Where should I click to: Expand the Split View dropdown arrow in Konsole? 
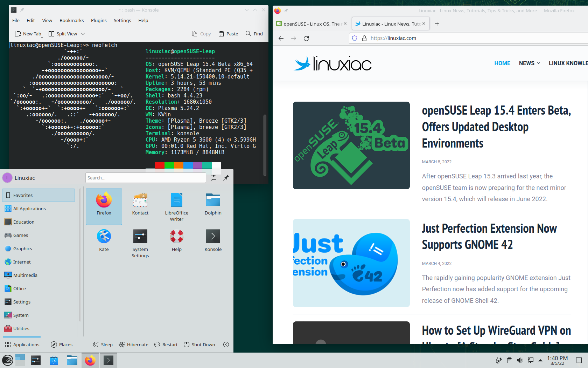coord(83,34)
